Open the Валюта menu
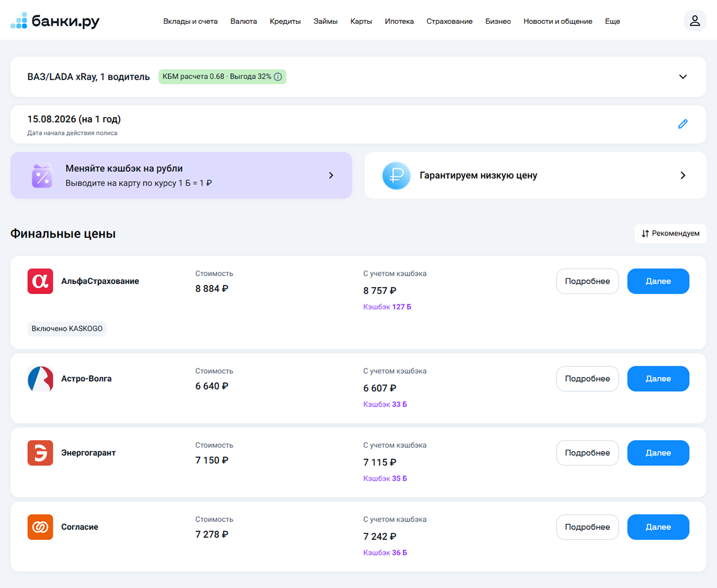 pos(244,22)
